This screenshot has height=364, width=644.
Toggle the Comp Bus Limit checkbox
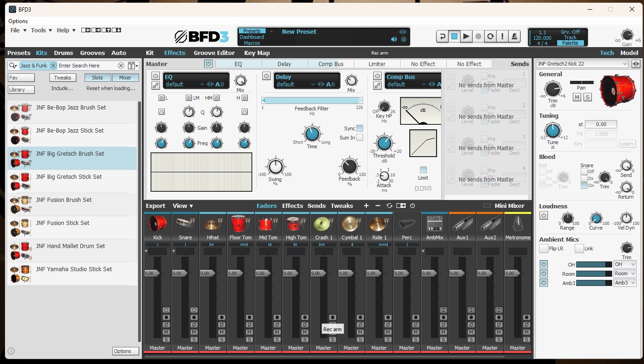[423, 170]
